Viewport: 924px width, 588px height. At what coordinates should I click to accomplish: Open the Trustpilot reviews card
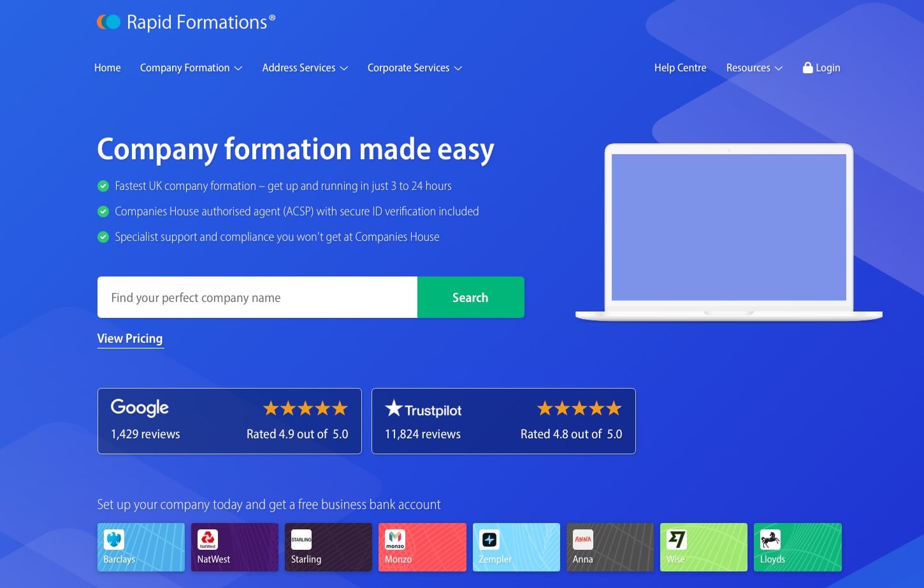click(503, 421)
